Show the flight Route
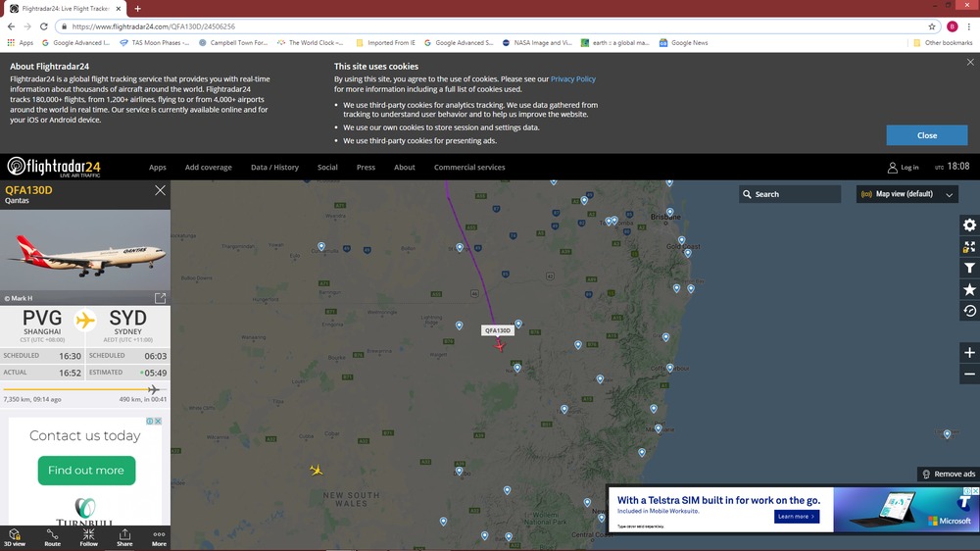Image resolution: width=980 pixels, height=551 pixels. click(52, 537)
